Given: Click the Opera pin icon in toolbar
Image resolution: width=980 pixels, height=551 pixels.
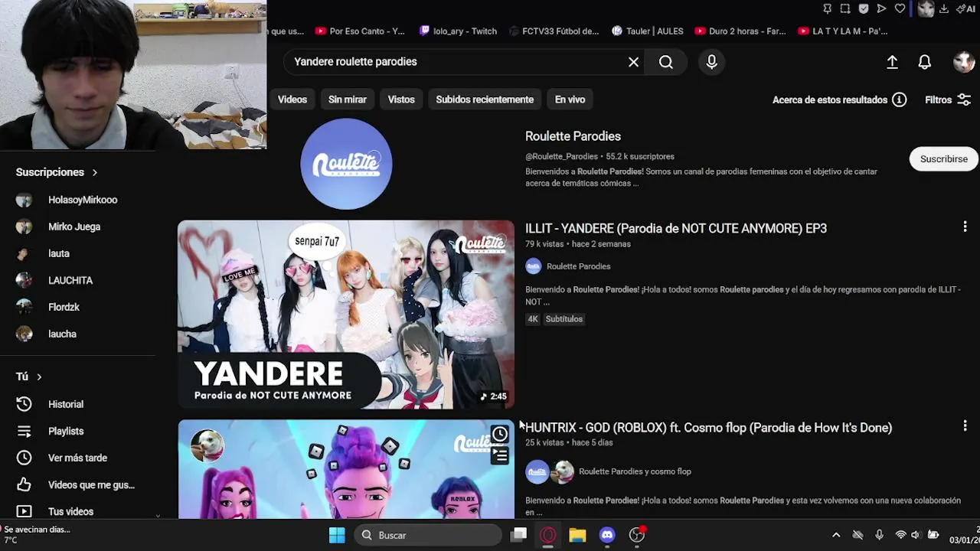Looking at the screenshot, I should coord(827,9).
